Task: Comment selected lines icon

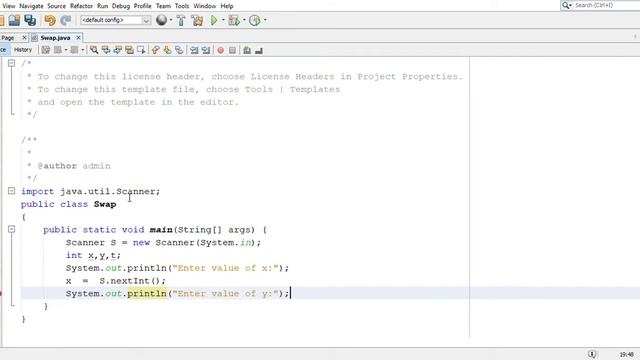Action: [x=247, y=50]
